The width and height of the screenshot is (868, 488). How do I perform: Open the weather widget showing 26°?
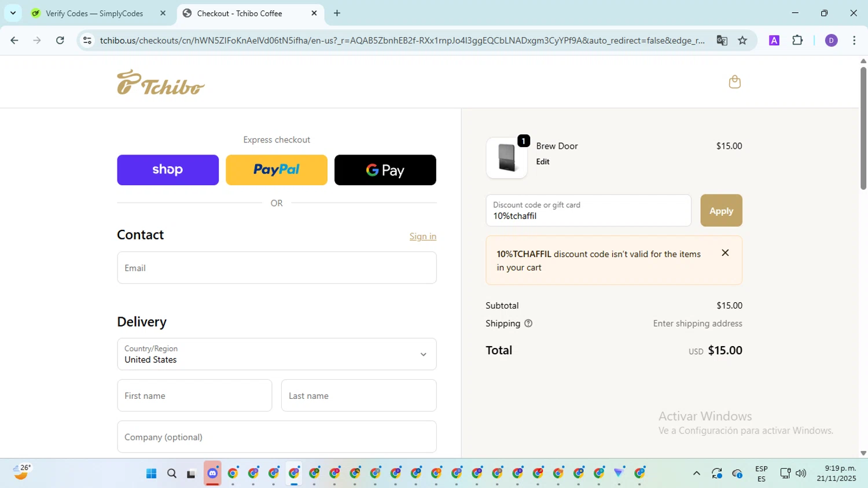point(21,472)
